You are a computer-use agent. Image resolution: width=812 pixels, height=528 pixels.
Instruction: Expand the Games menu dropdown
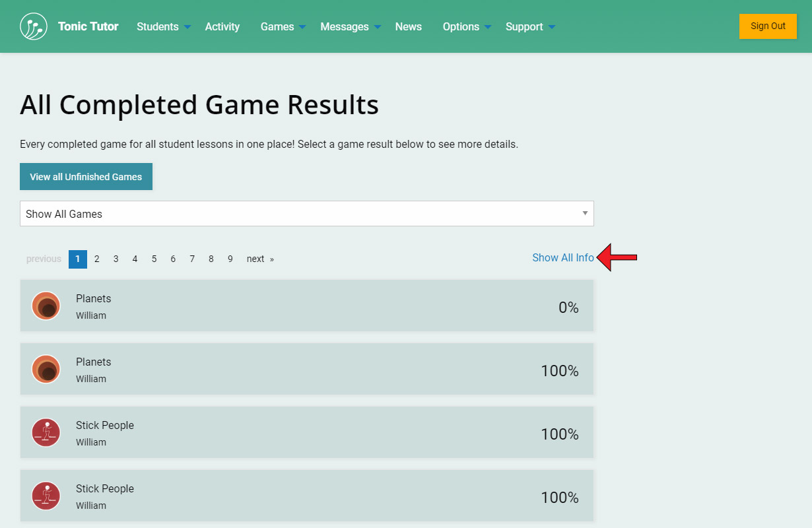(283, 27)
